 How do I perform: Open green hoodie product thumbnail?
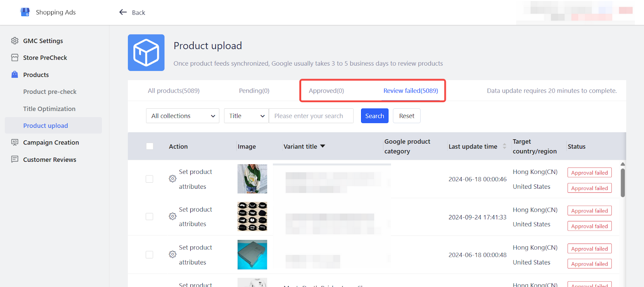point(252,179)
